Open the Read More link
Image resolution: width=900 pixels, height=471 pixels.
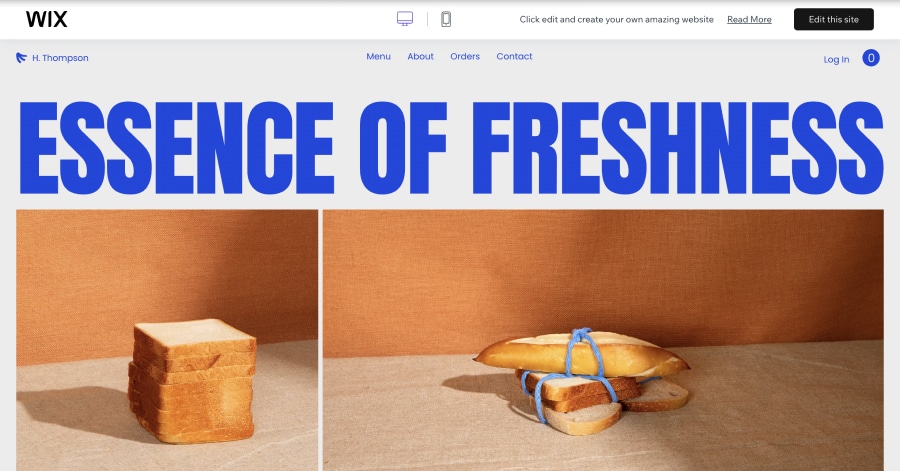749,20
